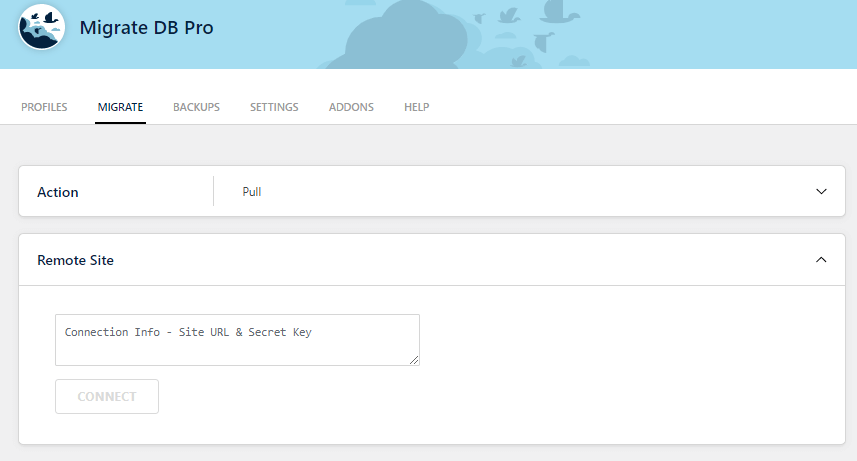The width and height of the screenshot is (857, 461).
Task: Click the Action panel label
Action: (x=58, y=192)
